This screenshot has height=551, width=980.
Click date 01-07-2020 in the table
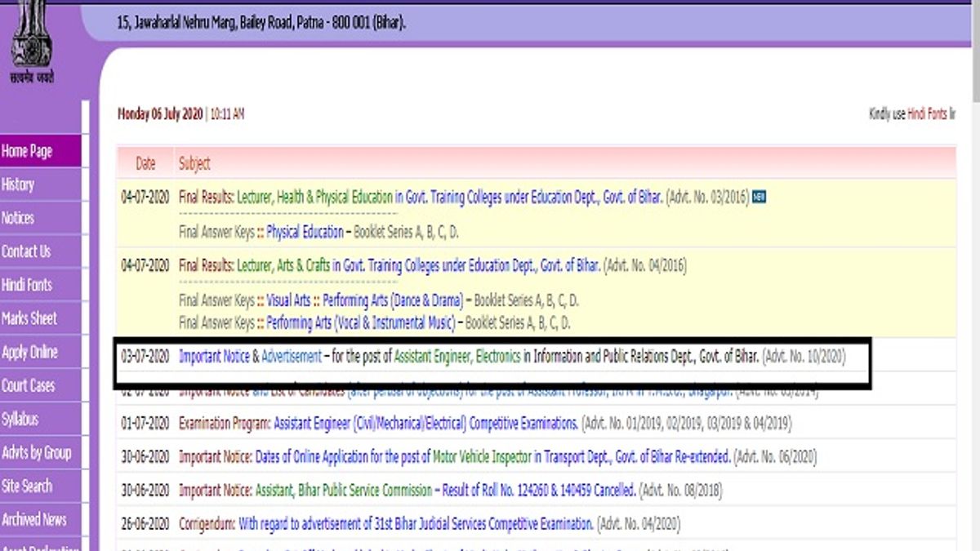point(145,424)
